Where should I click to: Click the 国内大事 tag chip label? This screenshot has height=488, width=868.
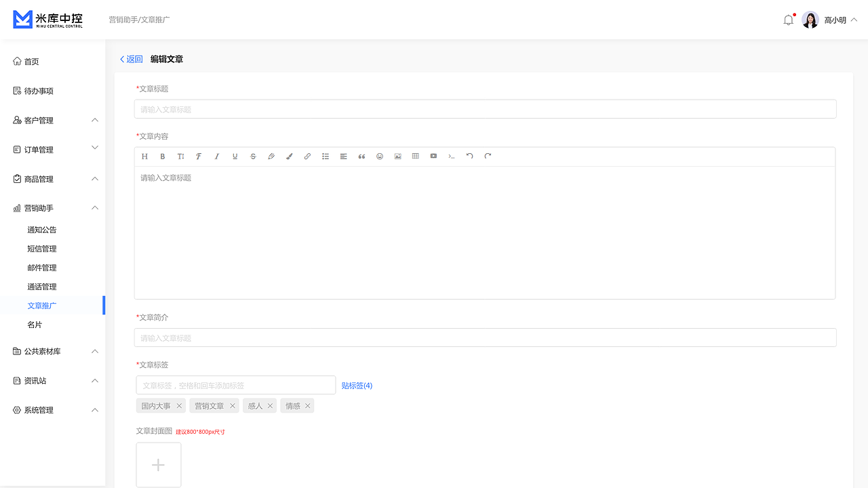[156, 406]
